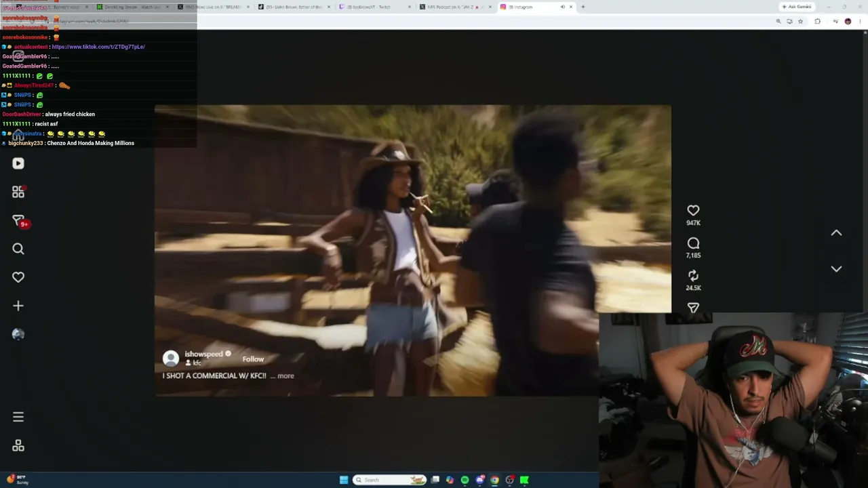Click 'I SHOT A COMMERCIAL W/ KFC!!' caption
Screen dimensions: 868x488
[x=214, y=376]
